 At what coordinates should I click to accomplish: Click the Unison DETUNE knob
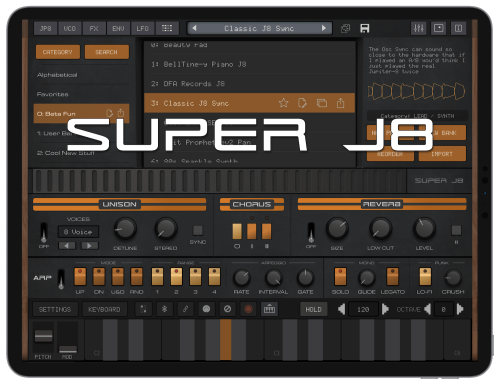(x=125, y=229)
